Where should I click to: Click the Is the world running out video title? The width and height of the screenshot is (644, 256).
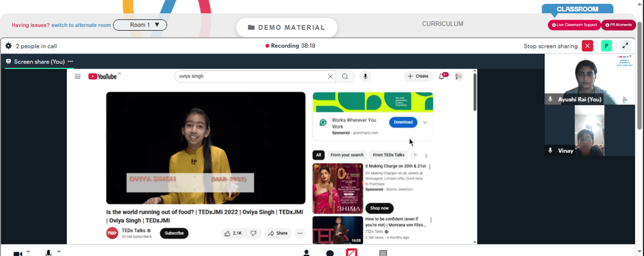tap(205, 216)
